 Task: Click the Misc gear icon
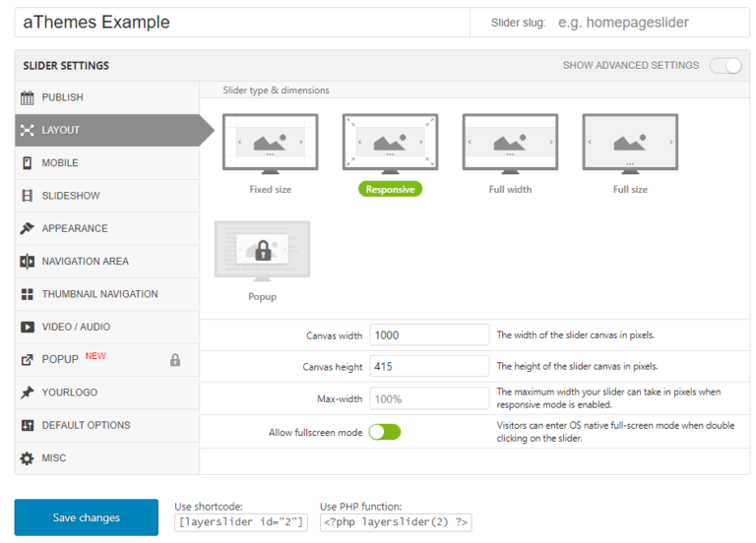(x=28, y=458)
